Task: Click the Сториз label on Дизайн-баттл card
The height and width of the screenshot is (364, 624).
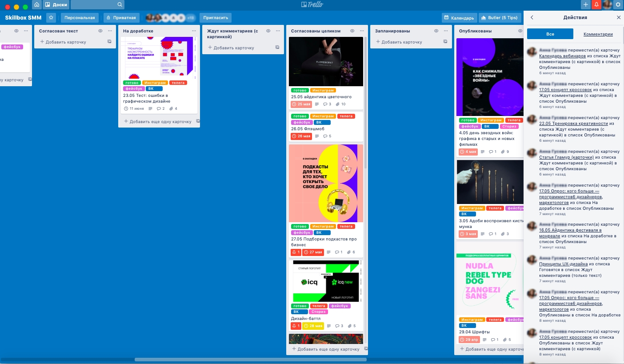Action: click(318, 312)
